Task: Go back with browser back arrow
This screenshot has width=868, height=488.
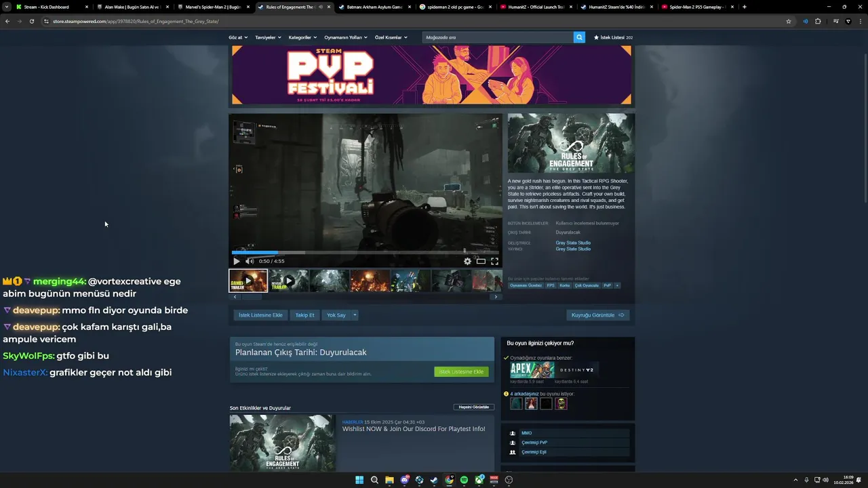Action: click(x=7, y=21)
